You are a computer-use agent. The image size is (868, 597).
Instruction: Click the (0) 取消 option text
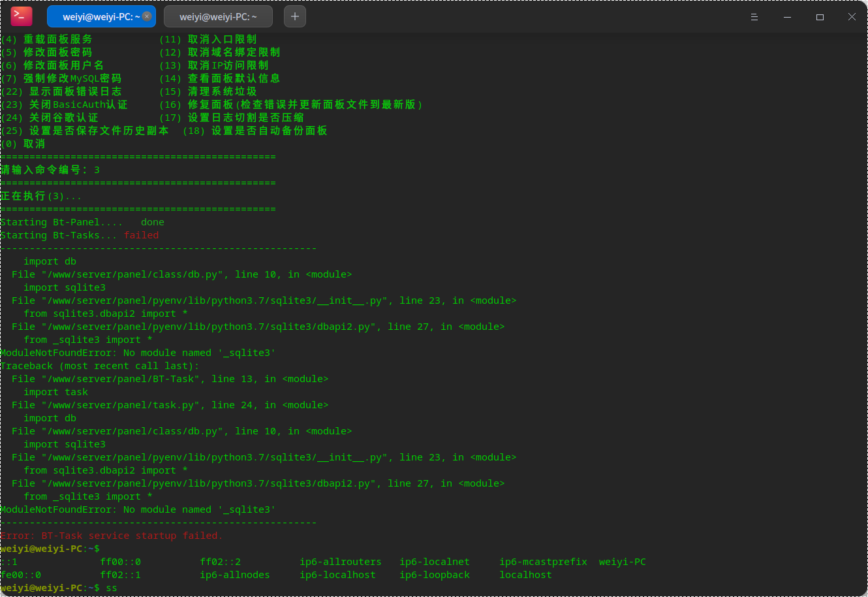tap(23, 144)
